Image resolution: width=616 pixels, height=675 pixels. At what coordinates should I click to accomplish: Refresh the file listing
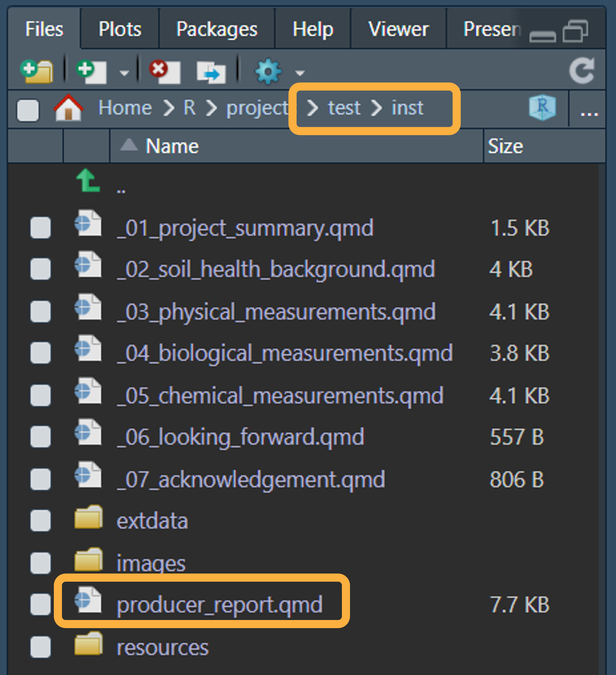(x=582, y=70)
